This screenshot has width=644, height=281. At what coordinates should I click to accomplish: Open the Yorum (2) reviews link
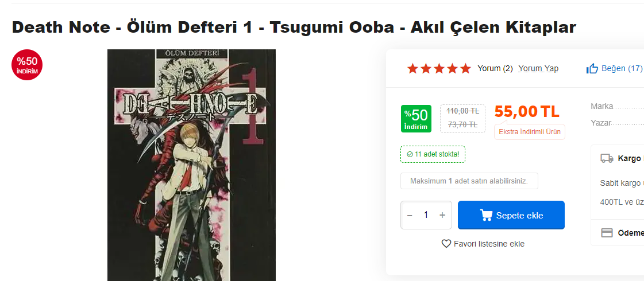click(495, 69)
